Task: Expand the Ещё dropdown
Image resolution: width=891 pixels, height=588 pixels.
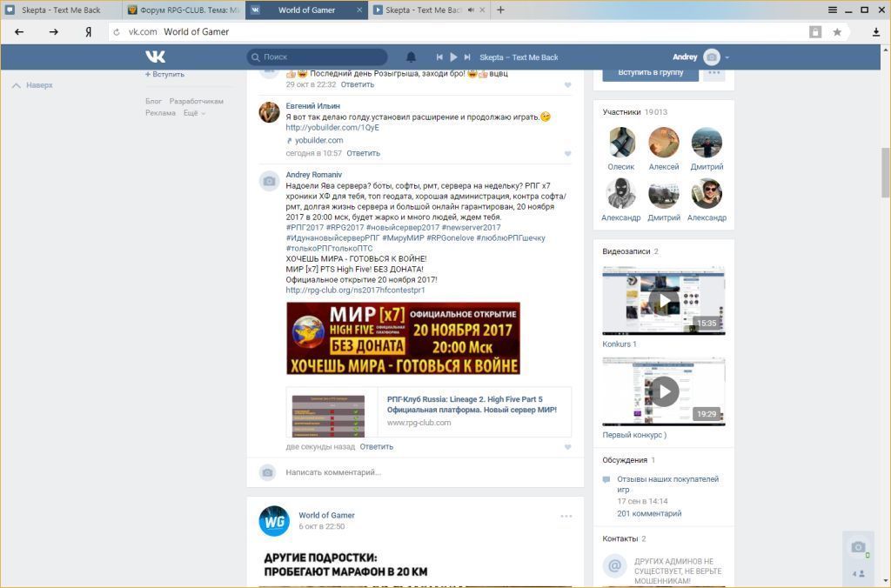Action: 194,113
